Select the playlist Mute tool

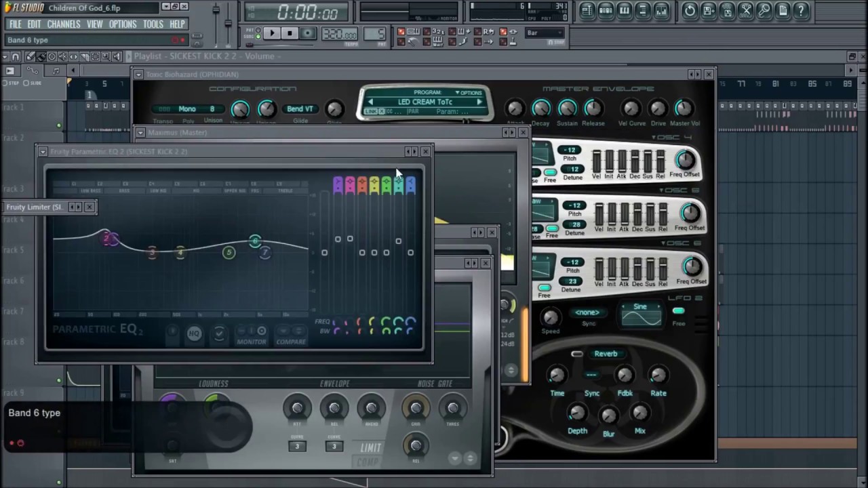(62, 56)
